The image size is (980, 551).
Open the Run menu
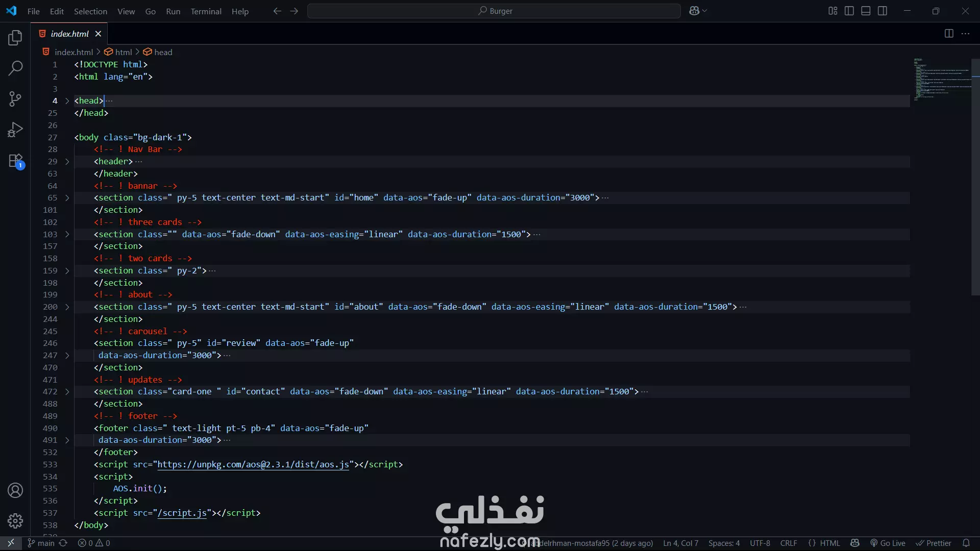tap(173, 11)
